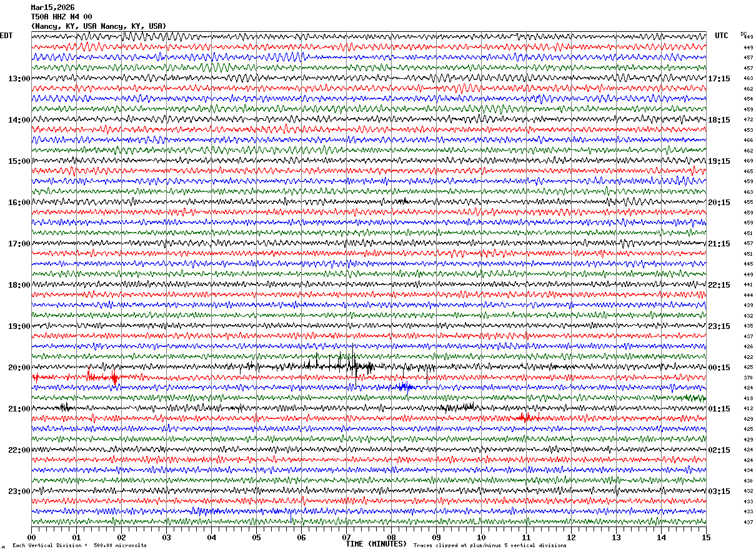Click the DC value 370 in right column
The width and height of the screenshot is (756, 554).
point(748,378)
